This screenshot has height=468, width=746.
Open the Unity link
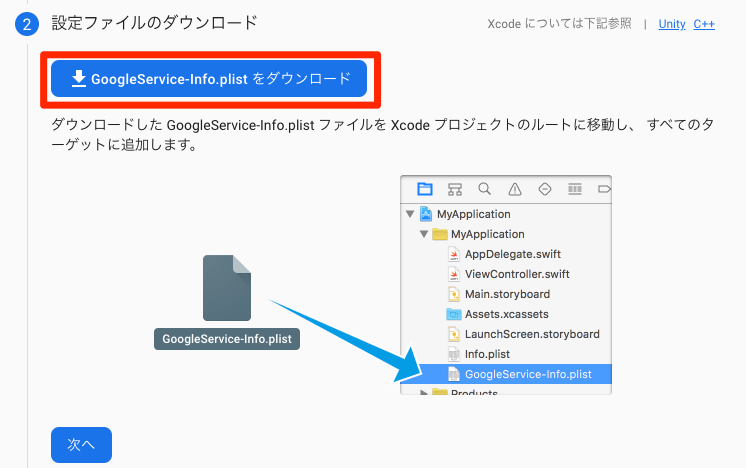point(672,24)
